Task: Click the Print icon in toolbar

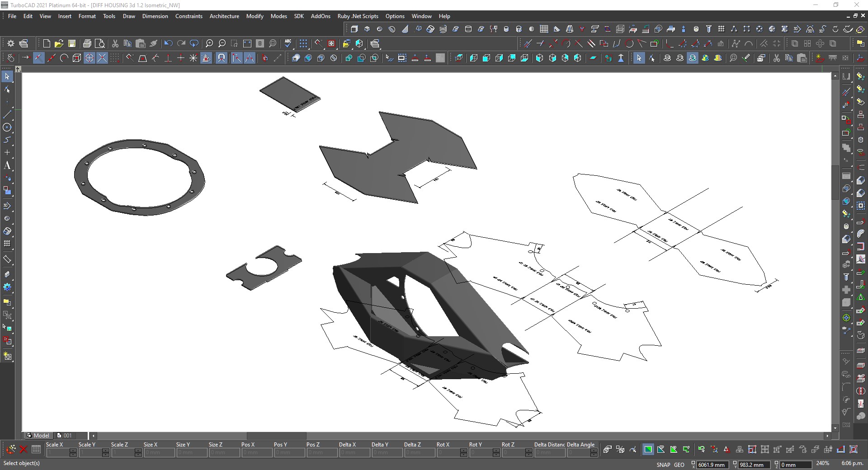Action: coord(87,44)
